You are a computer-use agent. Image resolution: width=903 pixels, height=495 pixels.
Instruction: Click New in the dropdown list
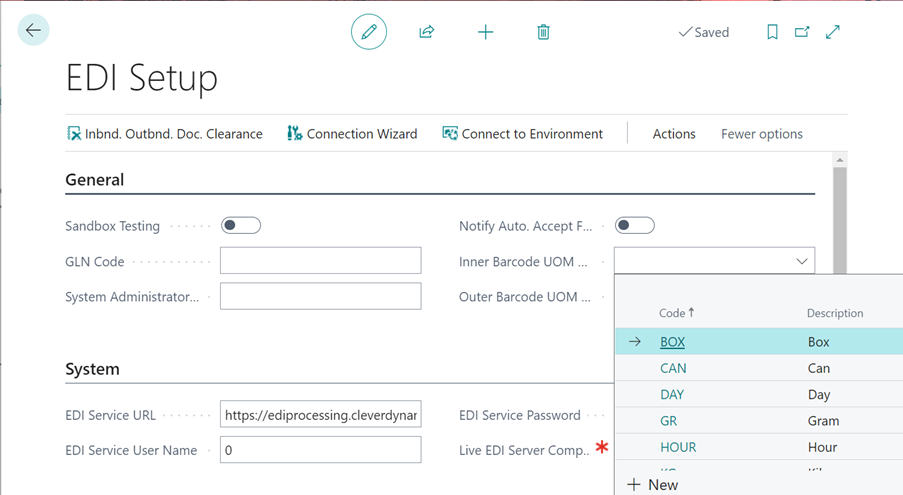(652, 485)
